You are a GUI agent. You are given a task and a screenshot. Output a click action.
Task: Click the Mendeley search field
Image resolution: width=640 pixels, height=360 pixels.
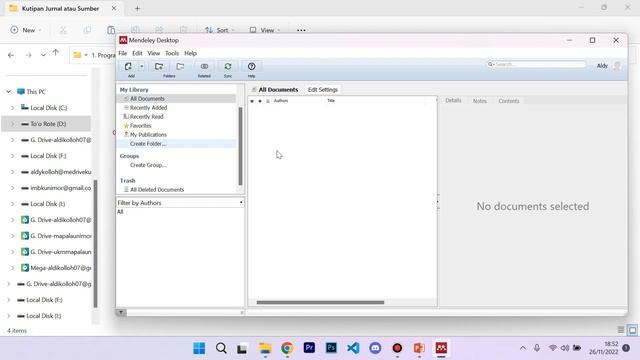[x=537, y=64]
